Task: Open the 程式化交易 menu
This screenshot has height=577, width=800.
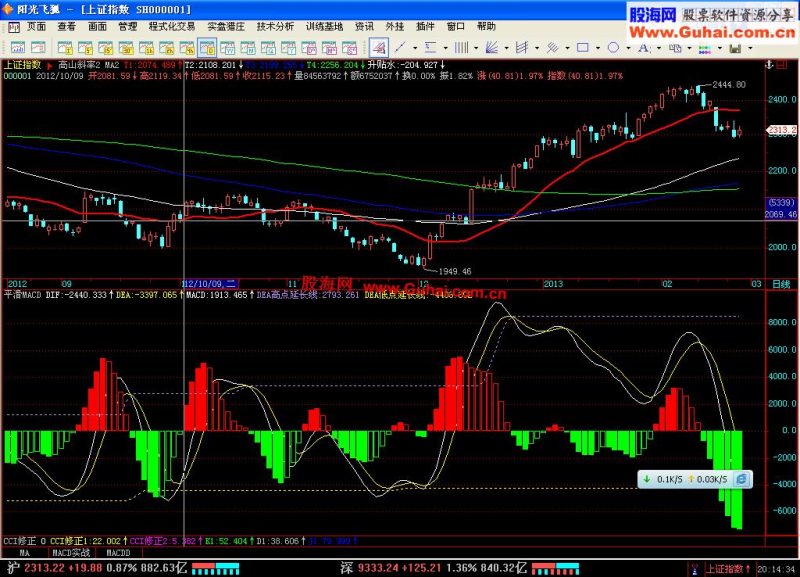Action: 171,27
